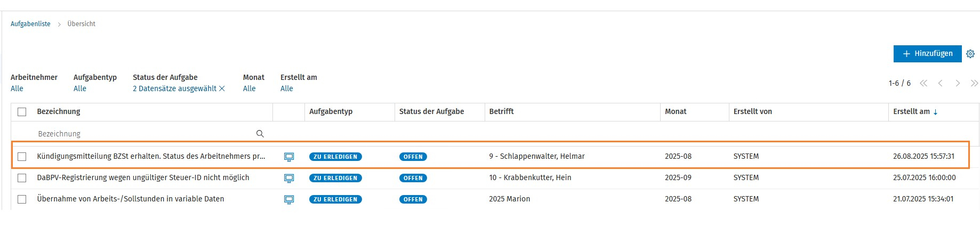Go to the first page arrow

click(x=923, y=83)
